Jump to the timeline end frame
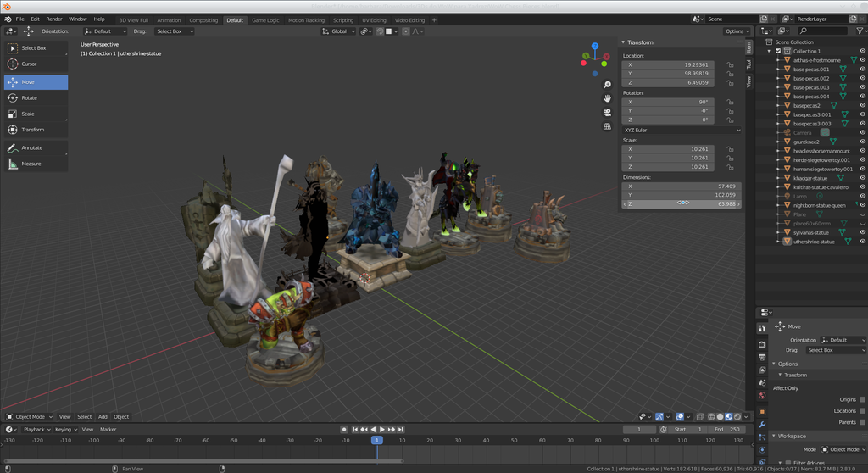The width and height of the screenshot is (868, 473). 401,430
